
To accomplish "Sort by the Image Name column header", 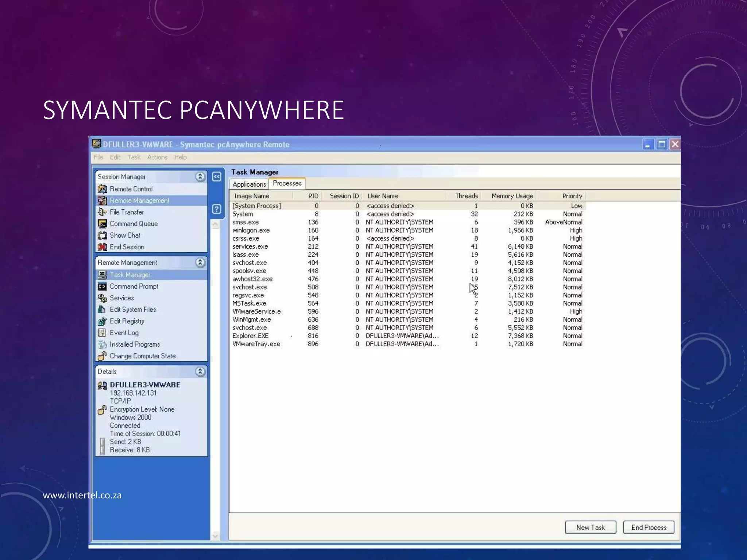I will (x=261, y=196).
